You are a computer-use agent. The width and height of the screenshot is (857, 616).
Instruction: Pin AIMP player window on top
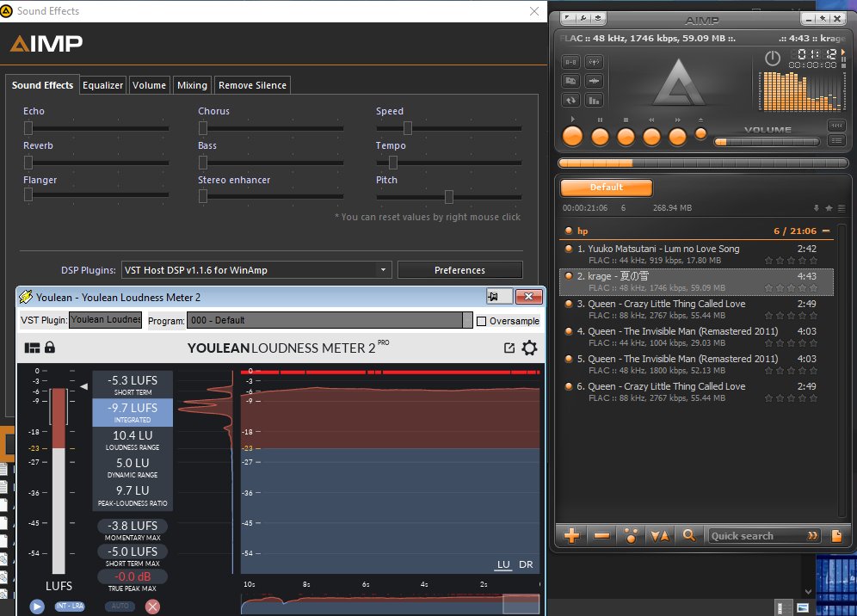point(823,19)
